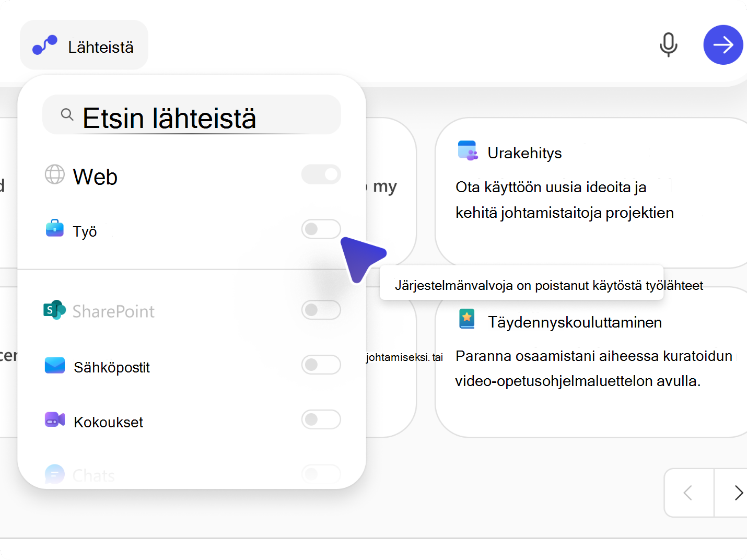Image resolution: width=747 pixels, height=560 pixels.
Task: Click the briefcase Työ icon
Action: 55,228
